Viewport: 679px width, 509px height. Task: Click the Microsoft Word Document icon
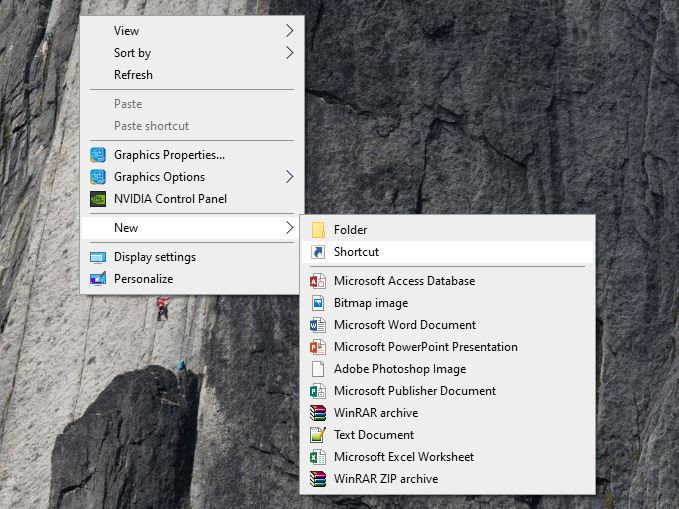318,325
